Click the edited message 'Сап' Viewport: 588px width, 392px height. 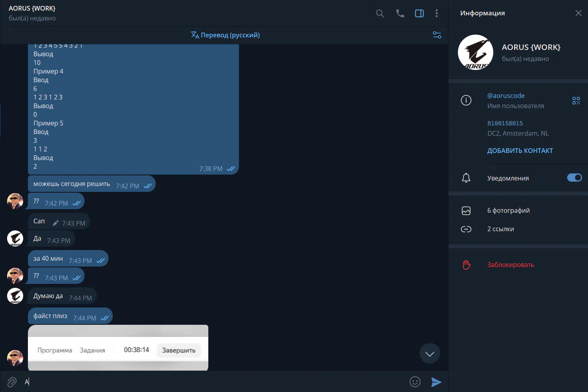coord(59,221)
